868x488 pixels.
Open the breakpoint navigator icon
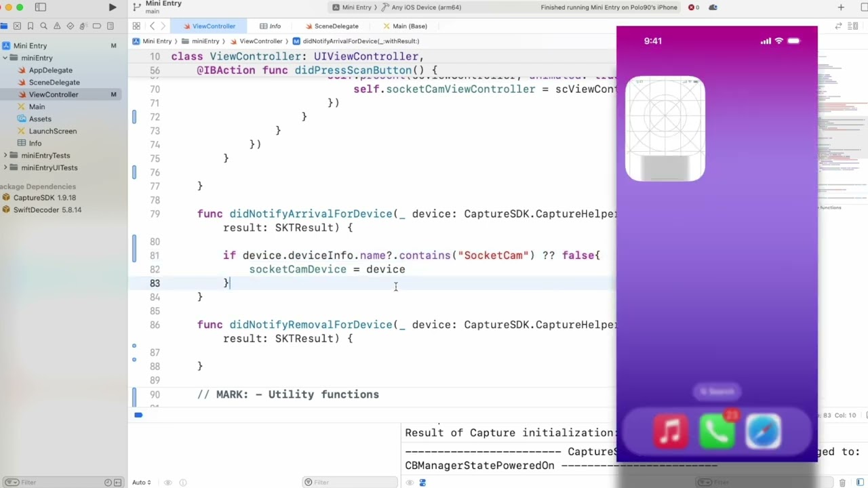(x=96, y=26)
